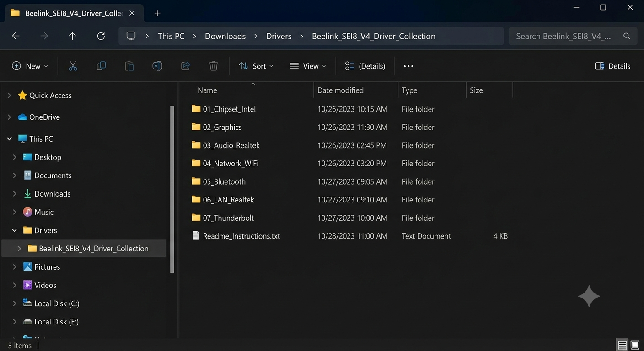Image resolution: width=644 pixels, height=351 pixels.
Task: Select the 02_Graphics folder icon
Action: pos(196,127)
